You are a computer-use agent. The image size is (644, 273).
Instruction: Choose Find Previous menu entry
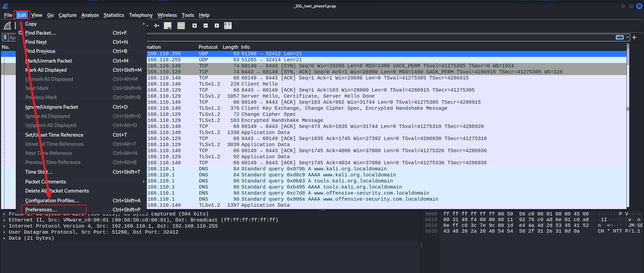(x=81, y=51)
